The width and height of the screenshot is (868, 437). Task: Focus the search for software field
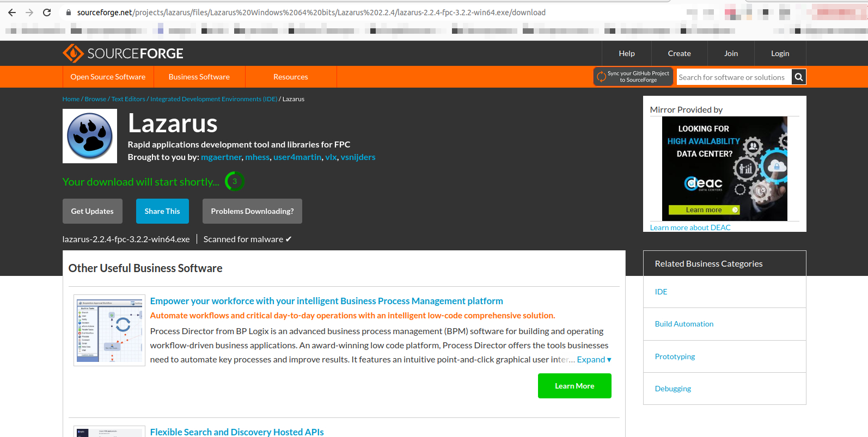(x=733, y=77)
